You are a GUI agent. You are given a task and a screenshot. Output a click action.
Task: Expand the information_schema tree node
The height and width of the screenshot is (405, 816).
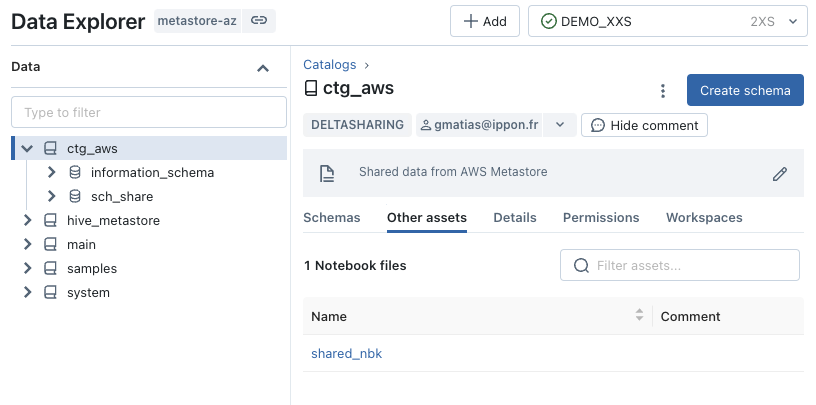[x=51, y=172]
